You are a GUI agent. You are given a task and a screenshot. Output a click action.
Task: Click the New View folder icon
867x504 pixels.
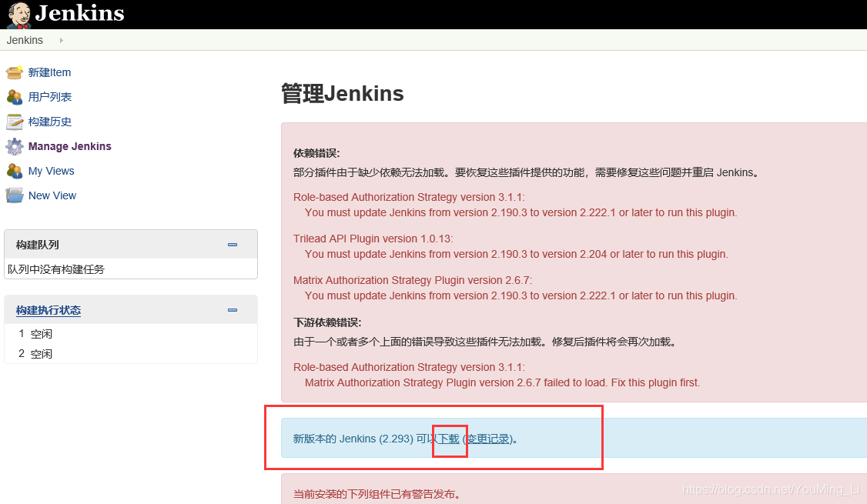point(15,195)
